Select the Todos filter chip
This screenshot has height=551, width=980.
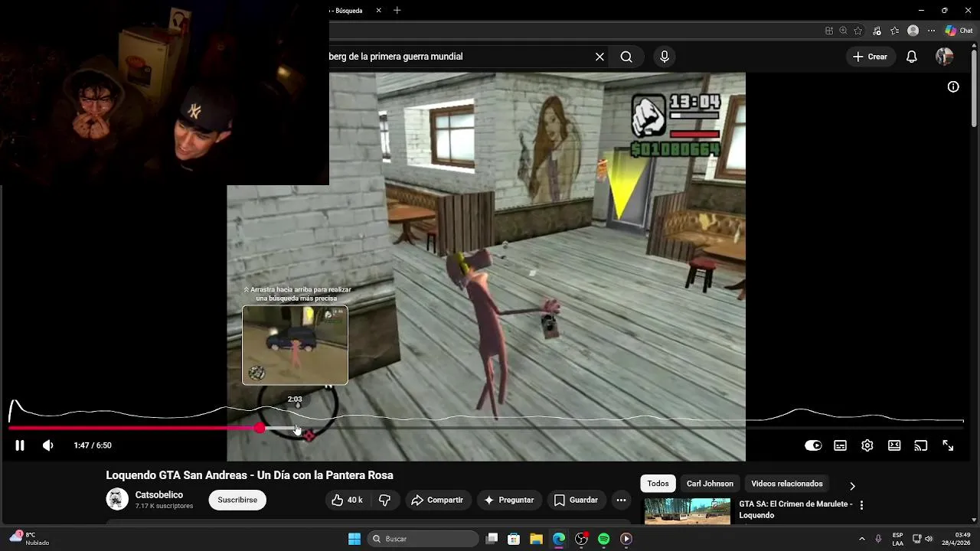(x=658, y=484)
